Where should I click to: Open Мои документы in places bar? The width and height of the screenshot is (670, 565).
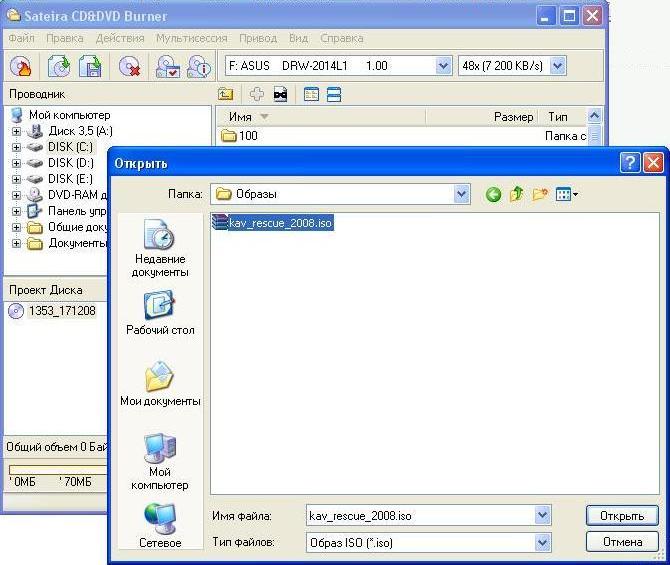(160, 383)
